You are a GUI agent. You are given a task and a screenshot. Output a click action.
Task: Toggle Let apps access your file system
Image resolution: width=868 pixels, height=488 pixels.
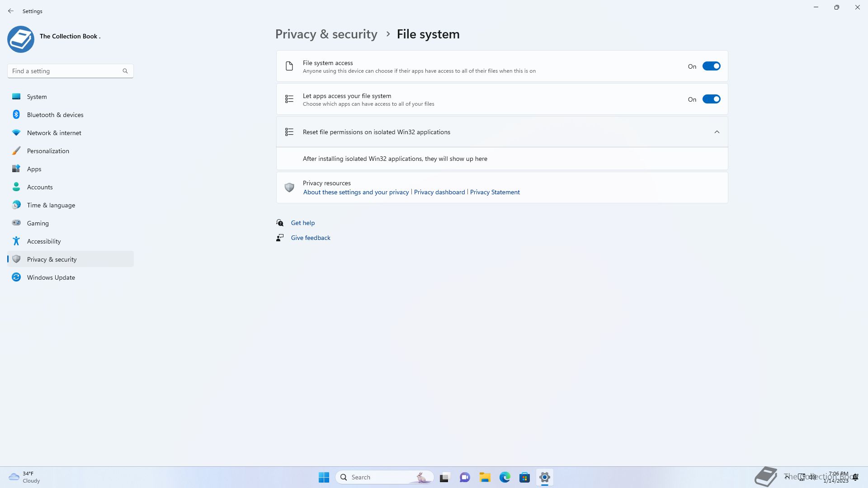711,99
